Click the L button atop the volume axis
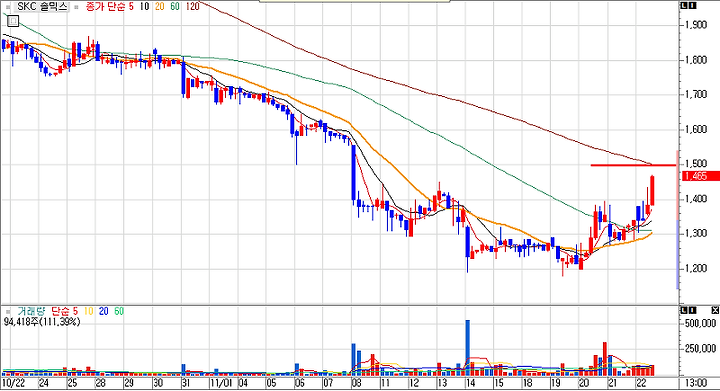The image size is (720, 391). click(x=684, y=310)
